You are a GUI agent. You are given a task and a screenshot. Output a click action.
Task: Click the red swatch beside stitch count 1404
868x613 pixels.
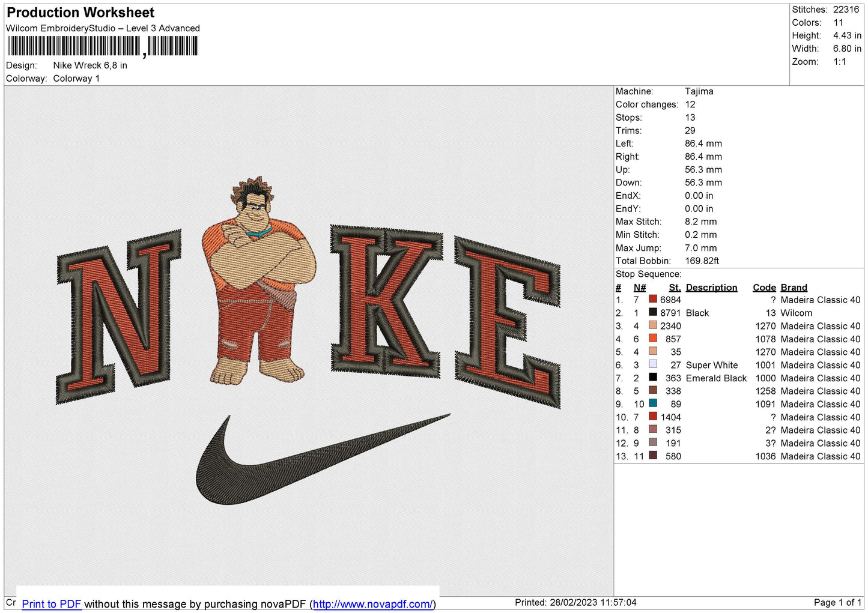point(653,416)
